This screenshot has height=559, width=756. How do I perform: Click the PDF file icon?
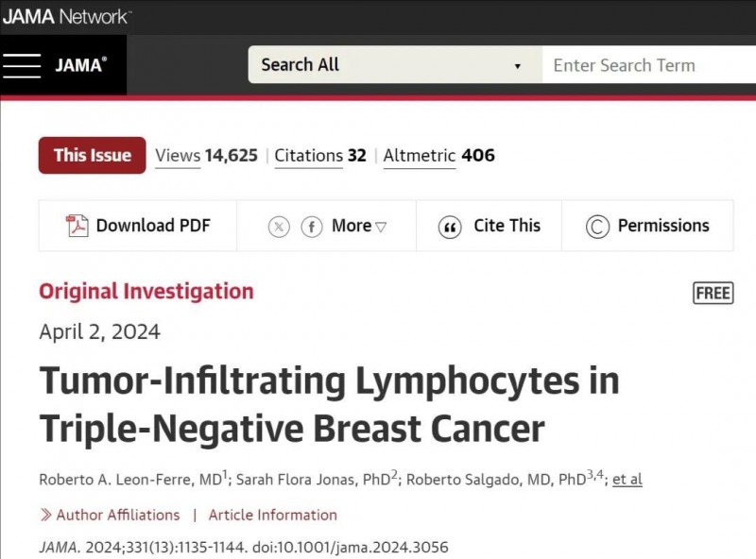[x=77, y=226]
